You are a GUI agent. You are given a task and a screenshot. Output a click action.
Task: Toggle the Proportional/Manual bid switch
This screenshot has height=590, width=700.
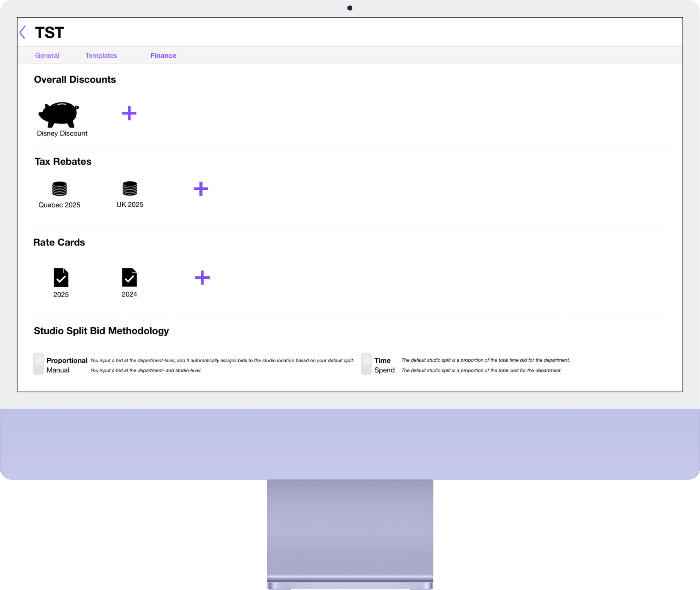coord(39,364)
